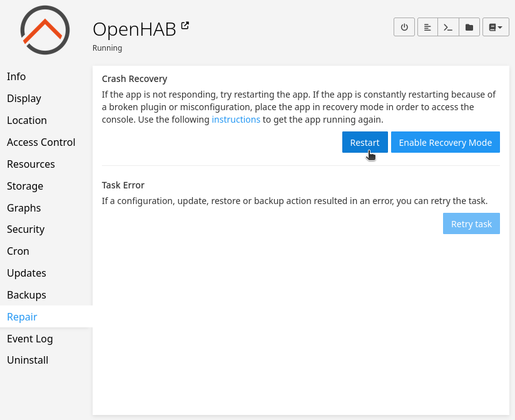This screenshot has width=515, height=420.
Task: Open the file manager folder icon
Action: coord(469,28)
